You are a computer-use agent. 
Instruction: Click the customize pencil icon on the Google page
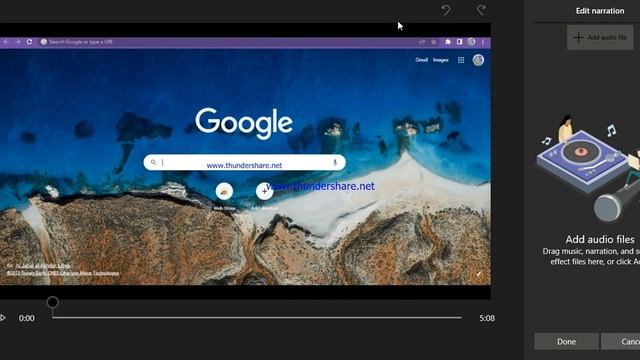click(479, 274)
